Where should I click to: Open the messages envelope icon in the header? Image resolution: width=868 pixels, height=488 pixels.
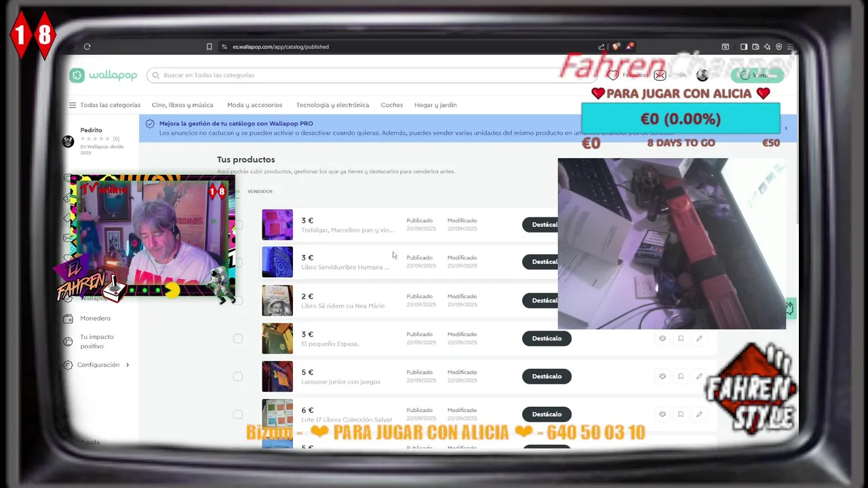pos(660,75)
